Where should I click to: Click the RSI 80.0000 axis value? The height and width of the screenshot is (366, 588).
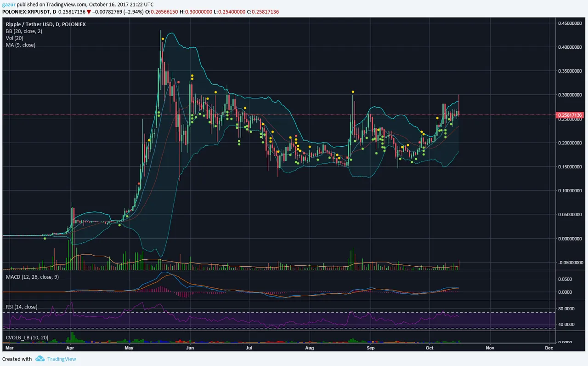click(x=566, y=309)
